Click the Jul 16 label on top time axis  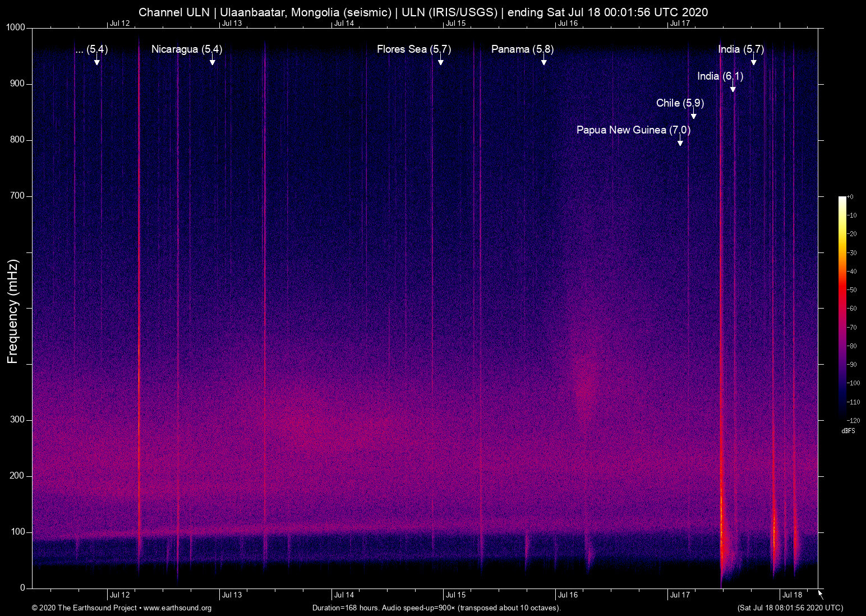tap(568, 23)
